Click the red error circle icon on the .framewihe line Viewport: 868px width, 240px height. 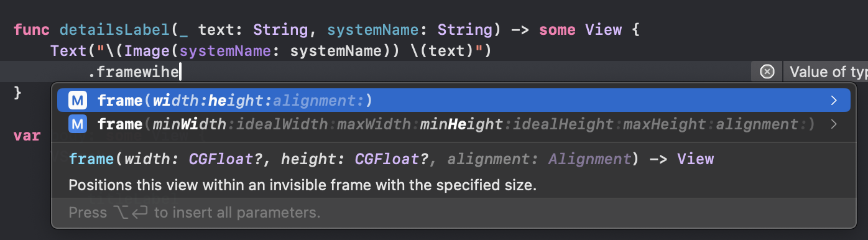pos(767,72)
